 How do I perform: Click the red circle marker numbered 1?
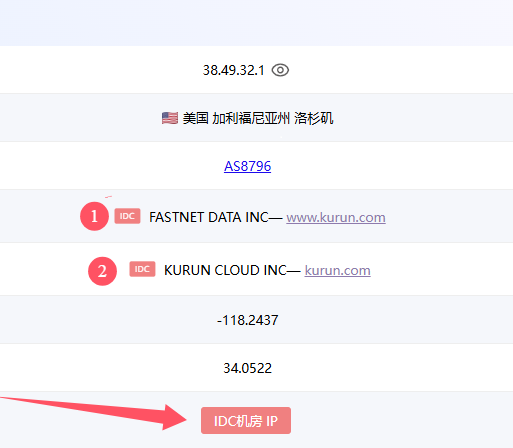pyautogui.click(x=94, y=216)
